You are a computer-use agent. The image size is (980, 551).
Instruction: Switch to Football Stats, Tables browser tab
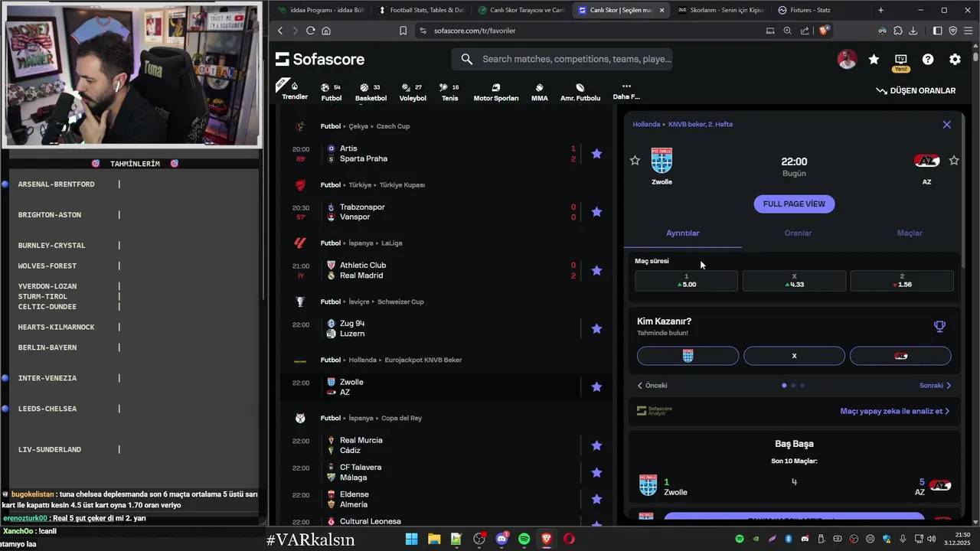click(421, 10)
